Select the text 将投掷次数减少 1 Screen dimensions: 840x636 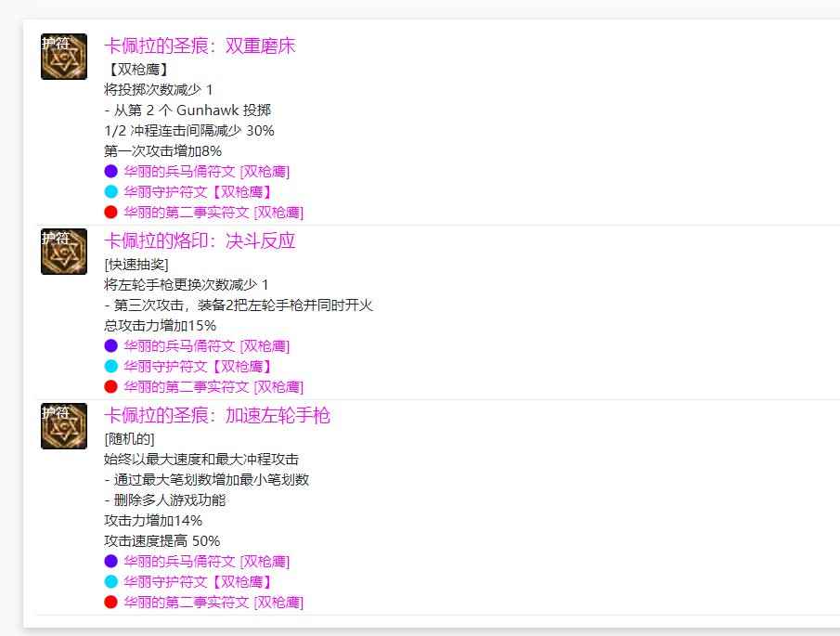[159, 89]
